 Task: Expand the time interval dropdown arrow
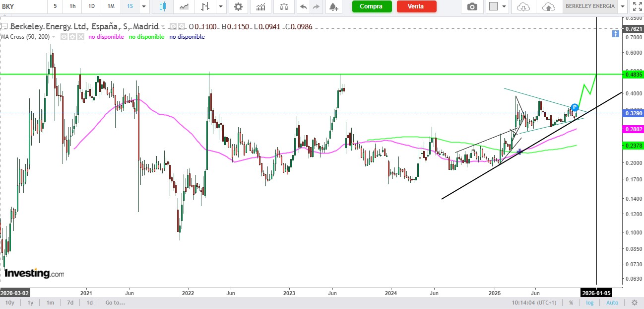coord(144,6)
